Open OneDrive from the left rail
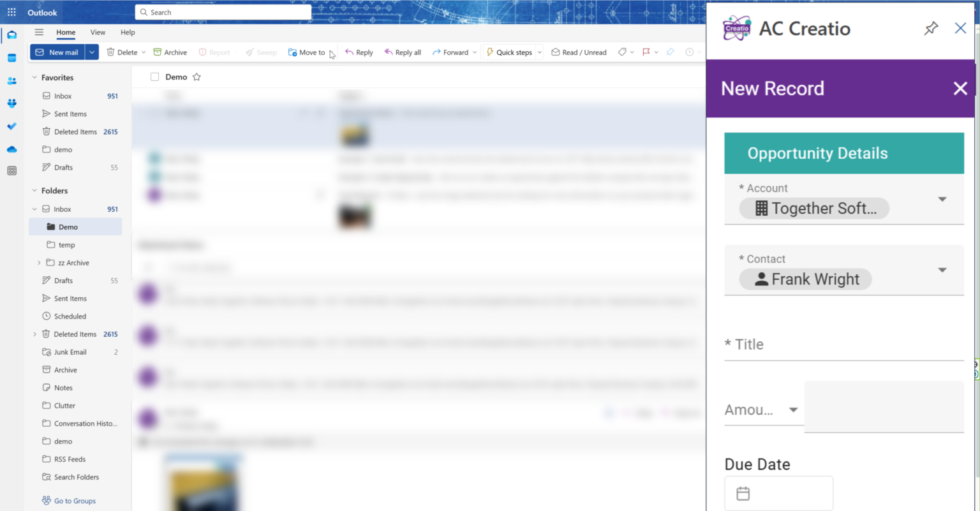 coord(11,149)
